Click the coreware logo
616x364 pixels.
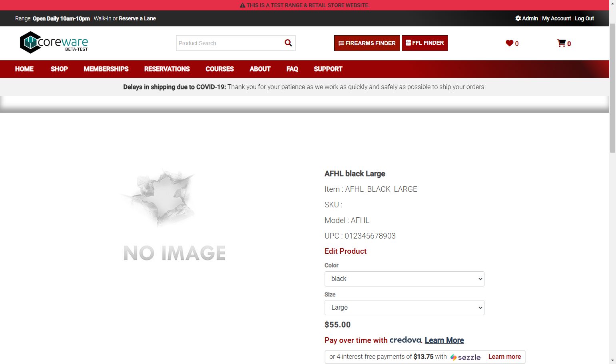click(x=54, y=42)
